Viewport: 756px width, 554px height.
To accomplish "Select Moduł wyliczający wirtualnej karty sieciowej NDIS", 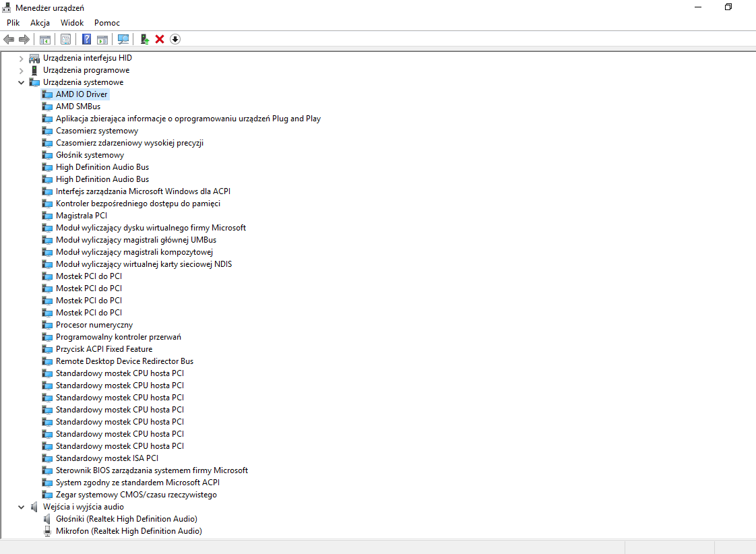I will tap(144, 264).
